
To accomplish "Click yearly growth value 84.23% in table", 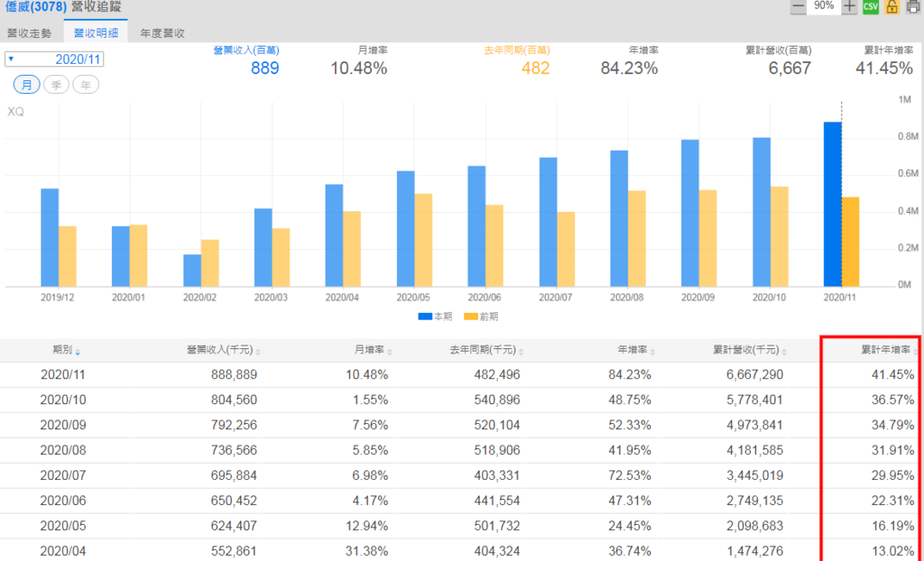I will 630,375.
